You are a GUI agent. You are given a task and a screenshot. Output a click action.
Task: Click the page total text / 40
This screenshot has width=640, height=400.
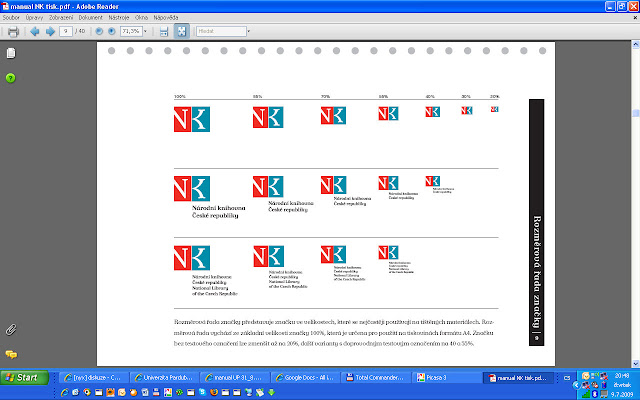(x=80, y=31)
